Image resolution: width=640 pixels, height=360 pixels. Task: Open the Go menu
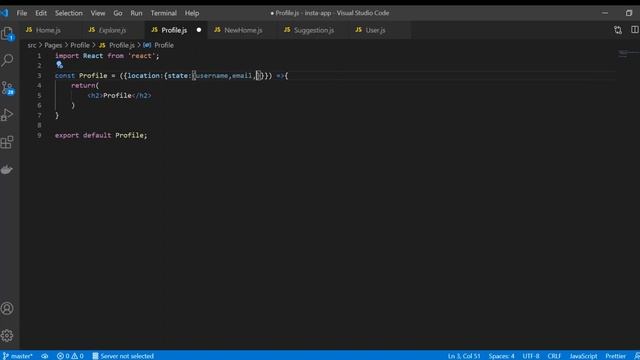coord(118,13)
